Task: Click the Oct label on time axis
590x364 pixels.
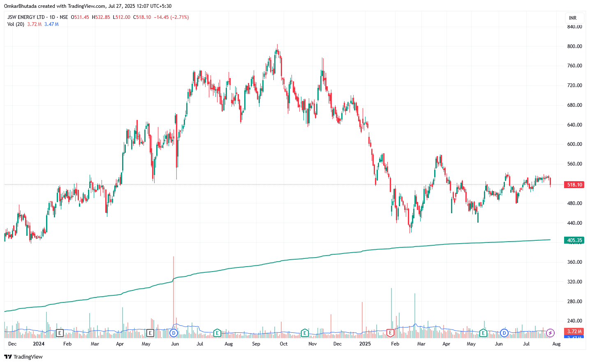Action: point(284,344)
